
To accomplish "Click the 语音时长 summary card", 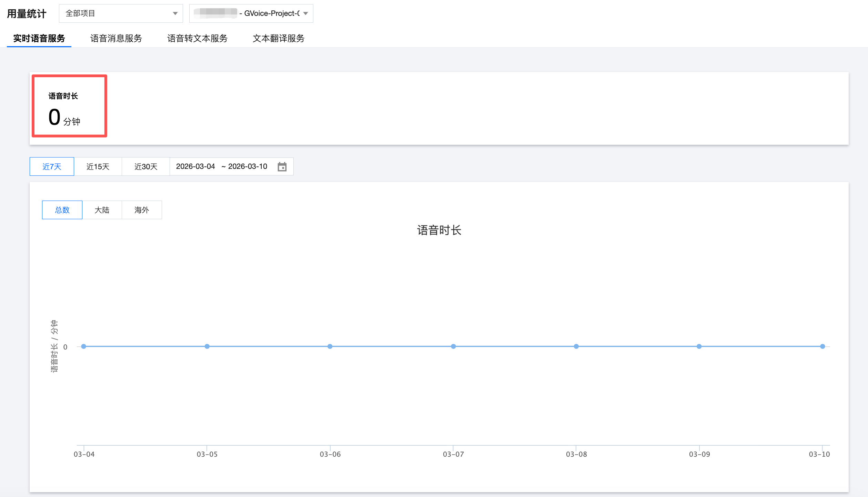I will [x=69, y=106].
